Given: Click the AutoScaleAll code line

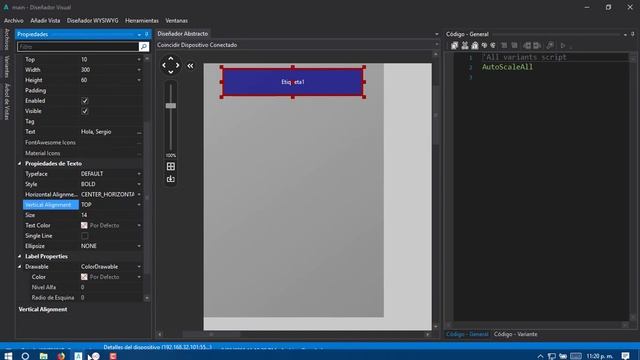Looking at the screenshot, I should click(507, 67).
